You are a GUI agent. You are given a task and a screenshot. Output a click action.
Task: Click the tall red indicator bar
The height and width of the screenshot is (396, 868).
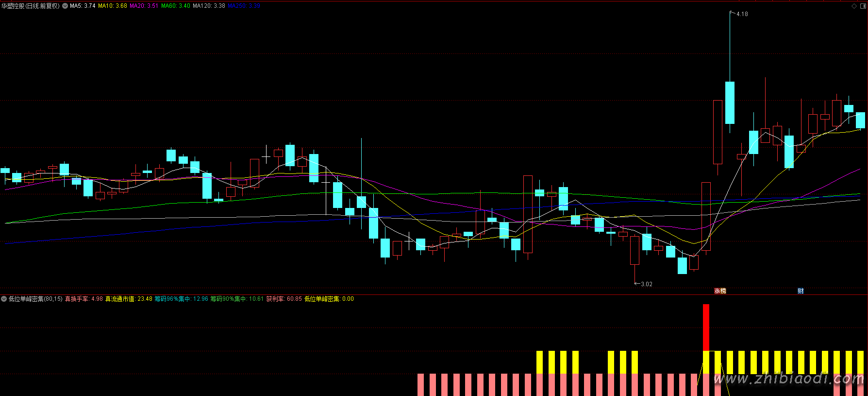706,327
